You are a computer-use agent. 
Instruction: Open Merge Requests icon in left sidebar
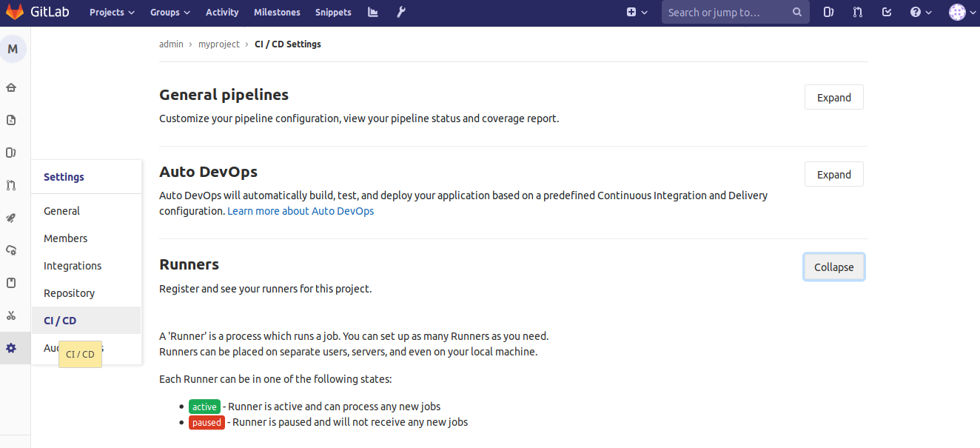11,185
